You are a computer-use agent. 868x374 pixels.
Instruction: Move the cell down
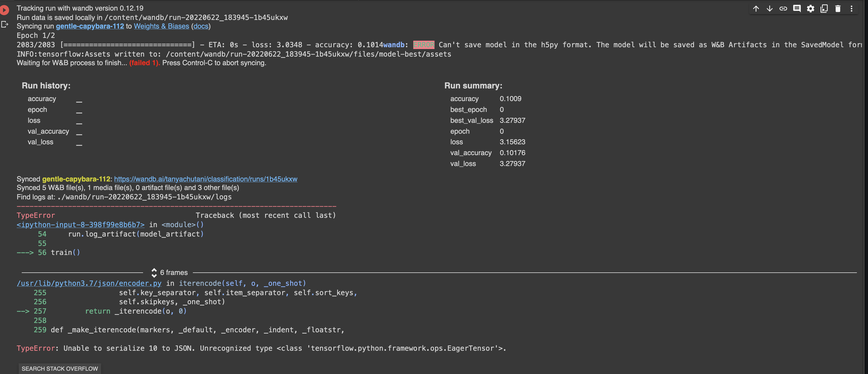770,8
